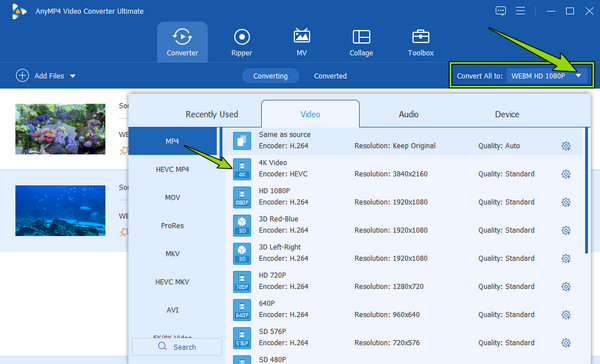Viewport: 600px width, 364px height.
Task: Select the 4K Video format icon
Action: pyautogui.click(x=242, y=169)
